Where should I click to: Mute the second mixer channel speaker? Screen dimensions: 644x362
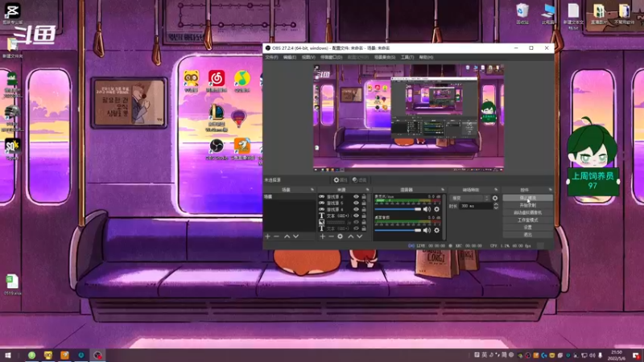point(427,230)
